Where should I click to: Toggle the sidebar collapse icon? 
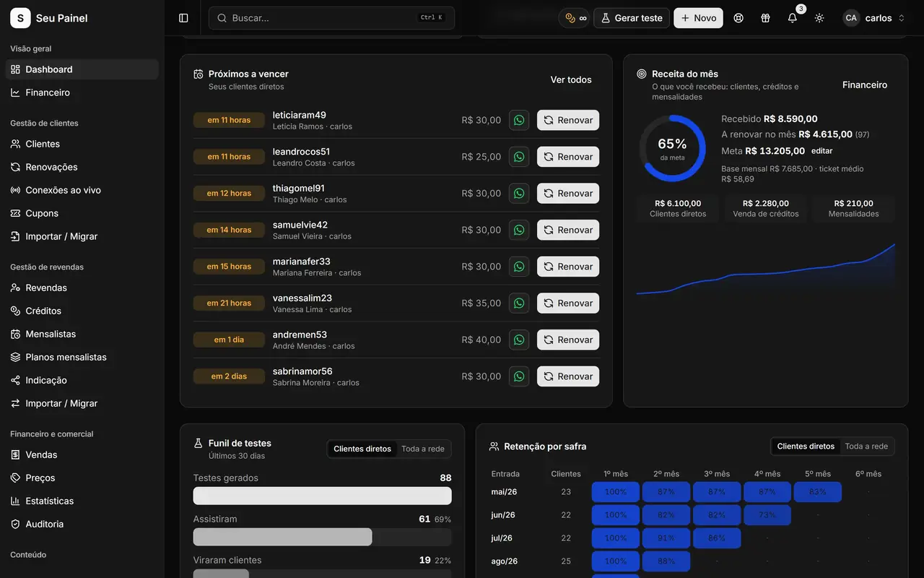183,18
